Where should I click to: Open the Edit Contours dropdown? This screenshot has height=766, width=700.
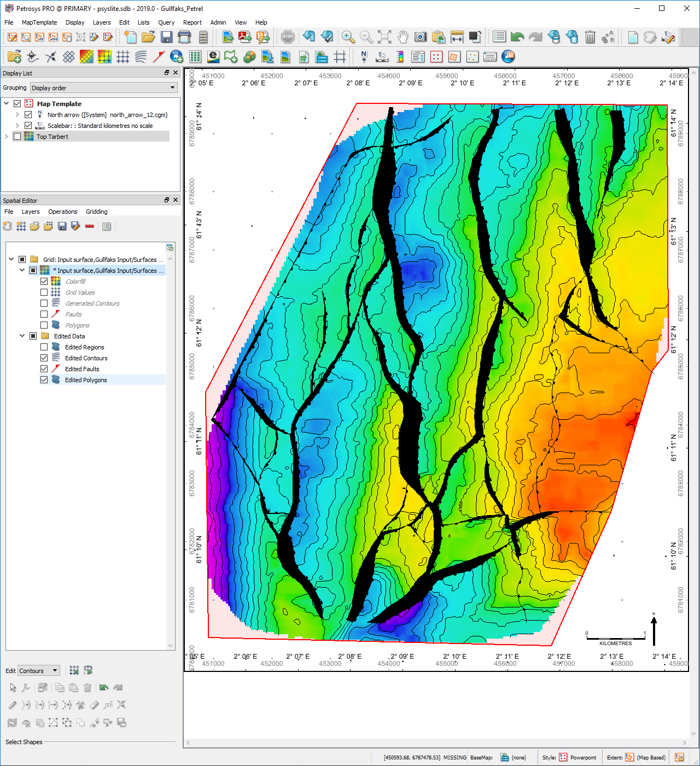click(39, 671)
